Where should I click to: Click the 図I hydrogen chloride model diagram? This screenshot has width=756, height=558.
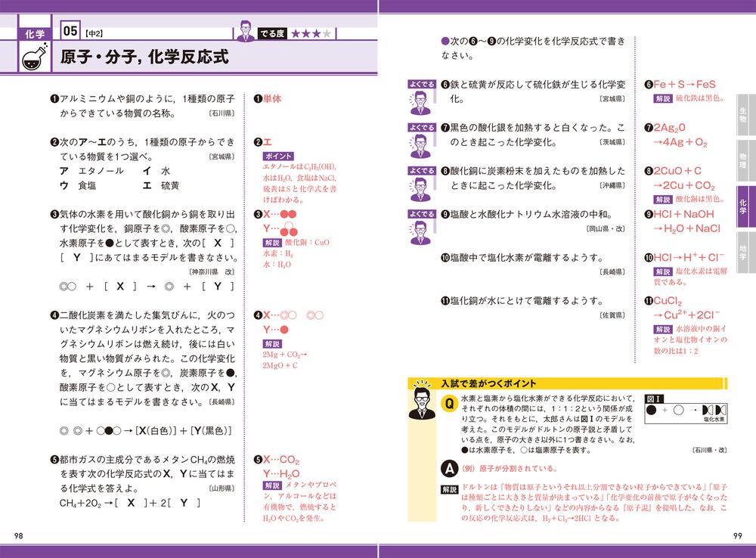click(686, 414)
